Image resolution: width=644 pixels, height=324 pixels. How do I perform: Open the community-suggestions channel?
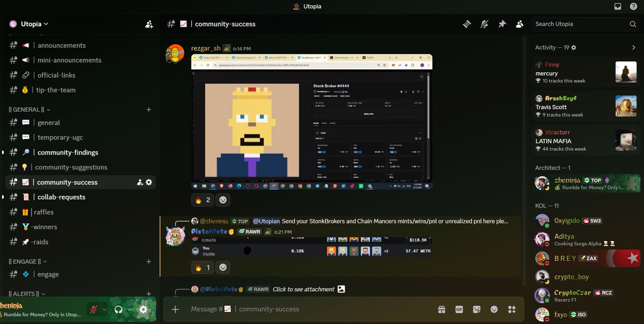pyautogui.click(x=80, y=167)
